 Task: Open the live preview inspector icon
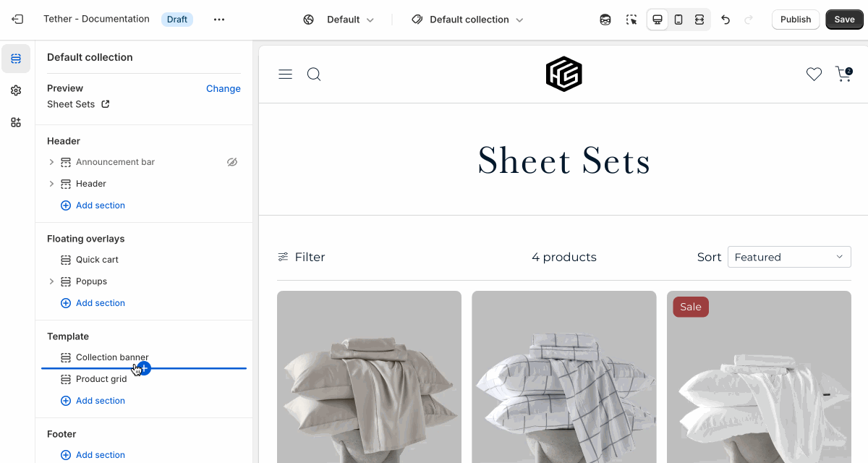(605, 20)
